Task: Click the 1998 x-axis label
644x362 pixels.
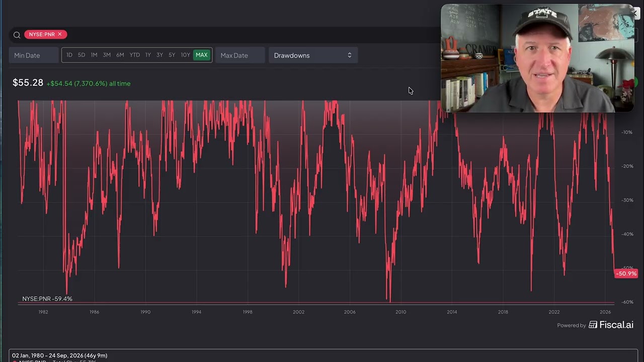Action: click(248, 312)
